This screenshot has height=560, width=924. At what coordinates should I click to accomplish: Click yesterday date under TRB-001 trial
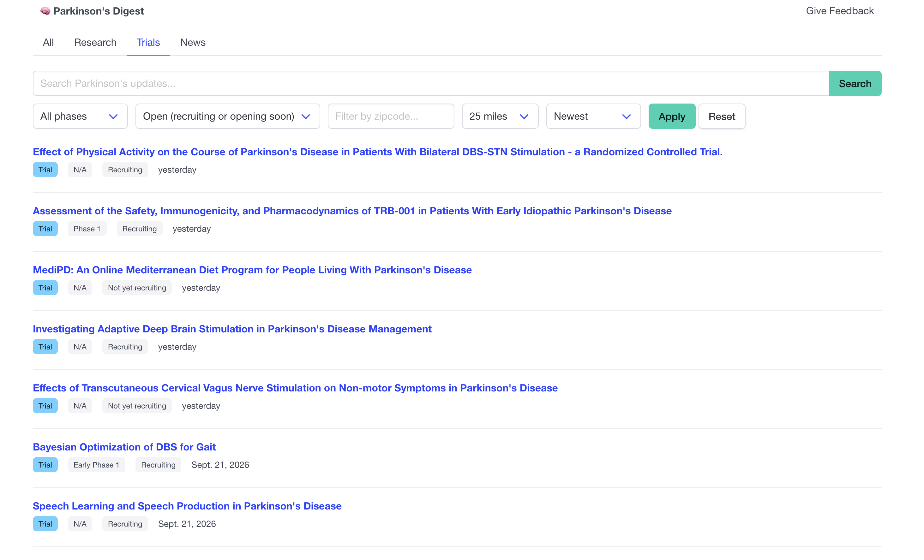[x=192, y=229]
